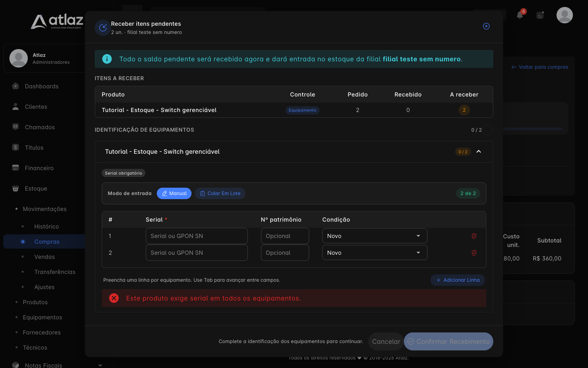Open Histórico in the sidebar

[47, 227]
